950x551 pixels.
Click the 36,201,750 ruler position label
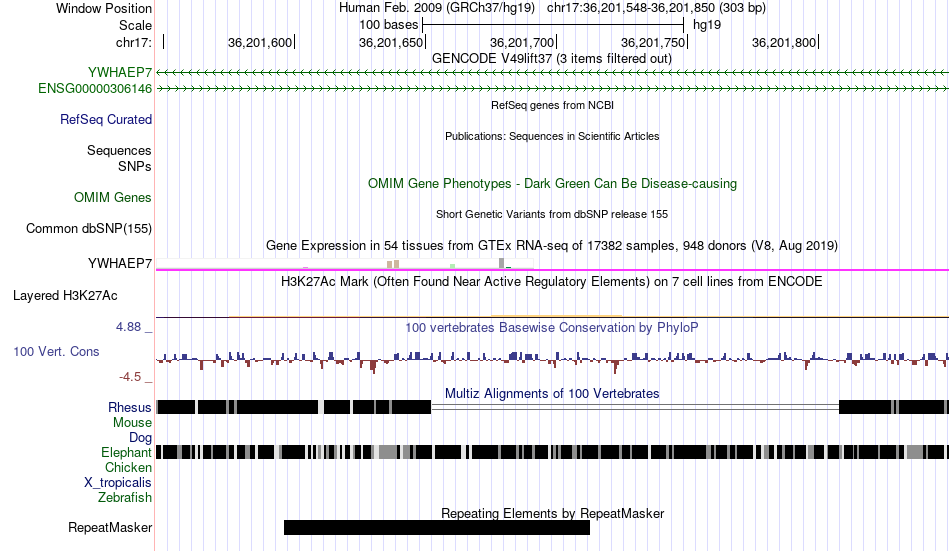(x=653, y=42)
